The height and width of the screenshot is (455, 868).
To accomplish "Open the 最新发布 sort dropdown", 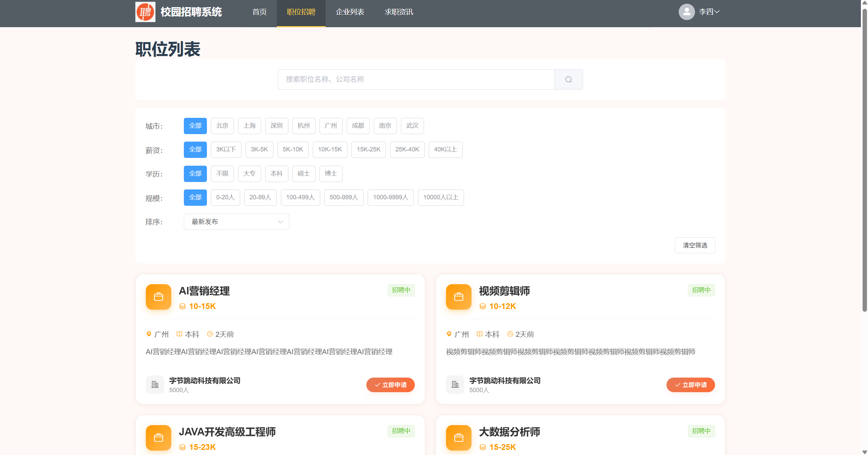I will tap(236, 222).
